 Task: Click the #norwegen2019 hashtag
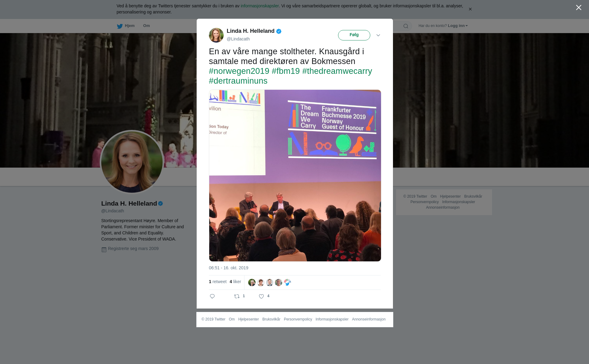point(239,71)
